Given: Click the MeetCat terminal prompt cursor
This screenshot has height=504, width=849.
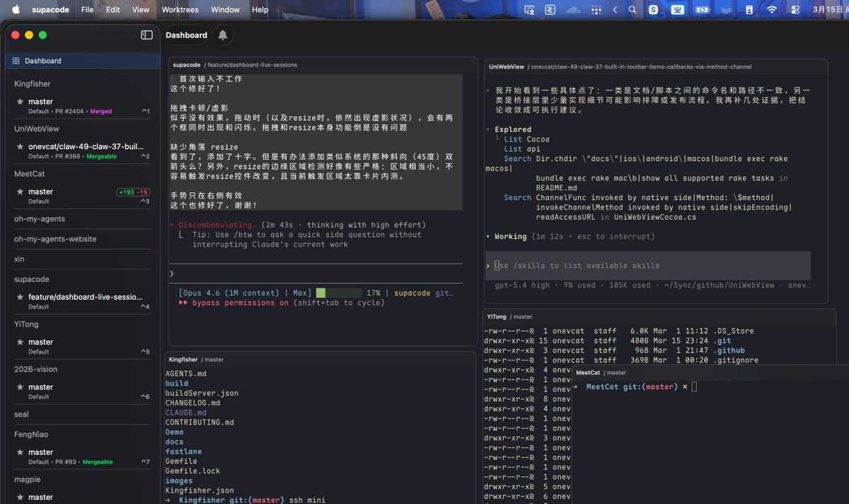Looking at the screenshot, I should 695,387.
